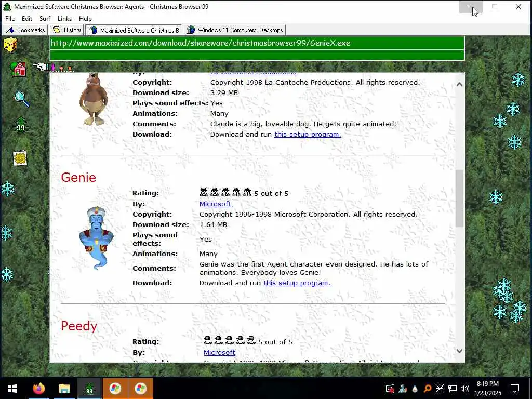Click the Christmas tree title bar icon
The image size is (532, 399).
tap(7, 6)
